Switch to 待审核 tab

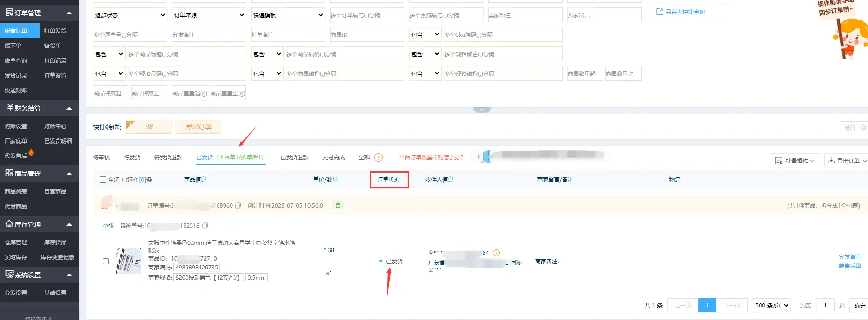click(x=101, y=157)
